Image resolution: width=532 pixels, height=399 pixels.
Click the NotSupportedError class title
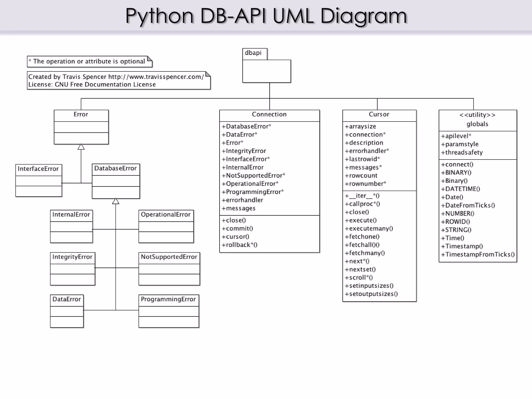coord(169,257)
